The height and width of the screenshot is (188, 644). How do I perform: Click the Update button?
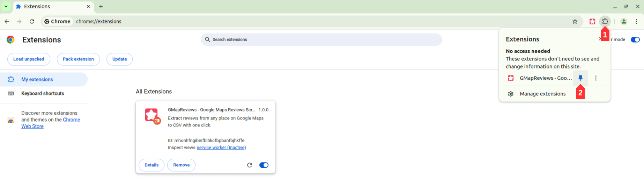[119, 59]
